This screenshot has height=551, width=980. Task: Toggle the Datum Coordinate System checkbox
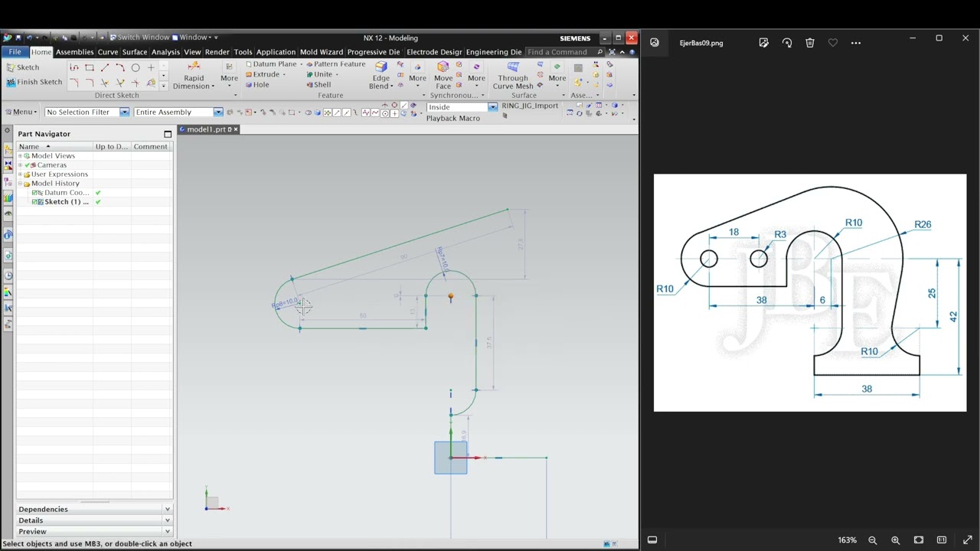pyautogui.click(x=34, y=193)
